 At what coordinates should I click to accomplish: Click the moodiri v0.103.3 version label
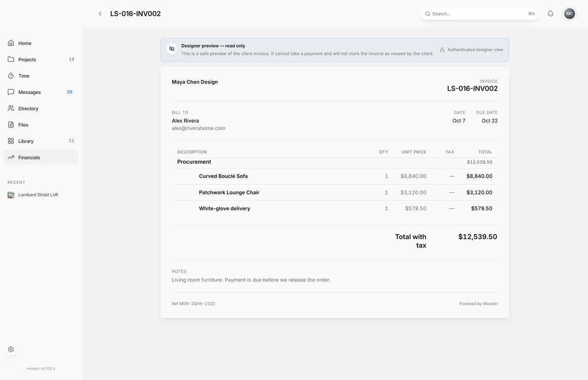[41, 368]
